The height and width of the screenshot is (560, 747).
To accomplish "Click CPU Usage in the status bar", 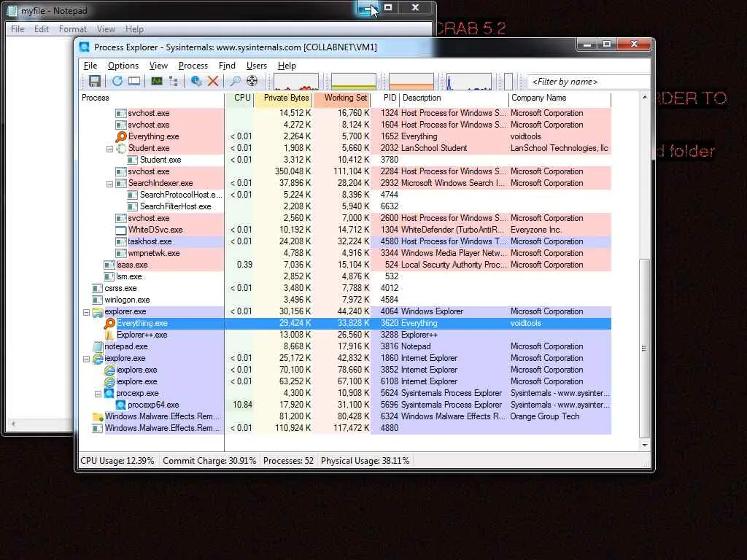I will [117, 461].
